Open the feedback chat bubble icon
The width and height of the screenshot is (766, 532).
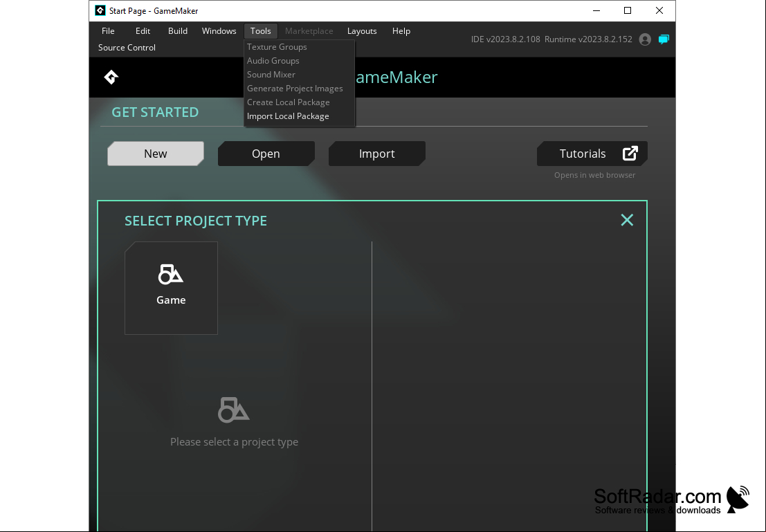(664, 39)
